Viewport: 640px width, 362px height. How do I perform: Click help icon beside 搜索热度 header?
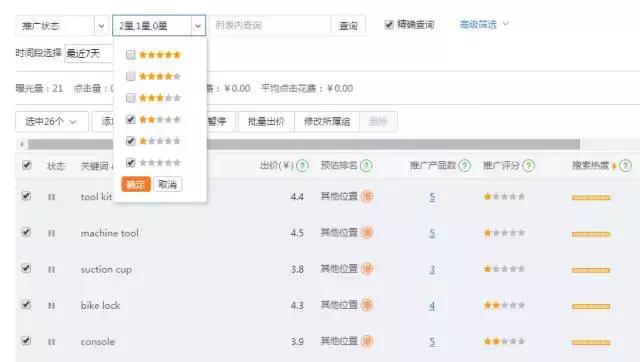tap(625, 165)
